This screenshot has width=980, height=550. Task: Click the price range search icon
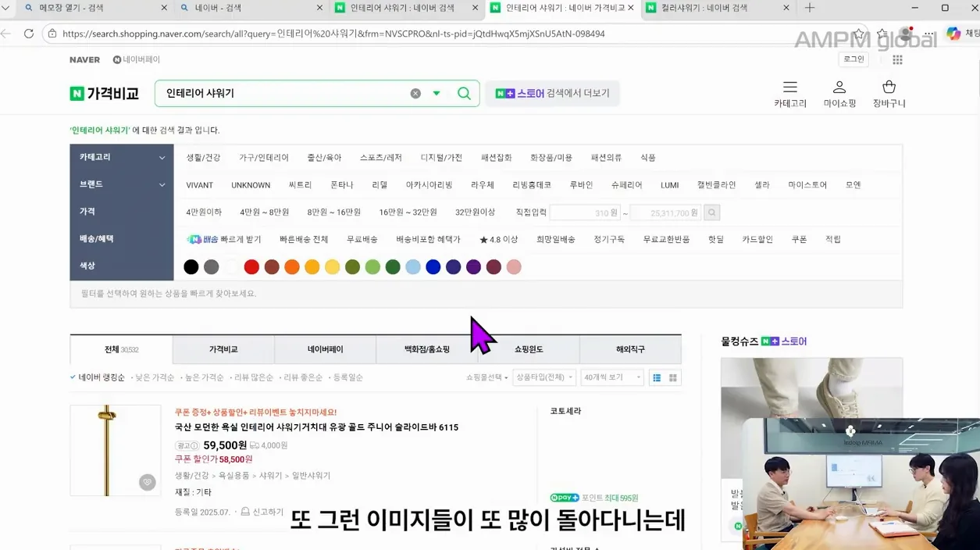tap(711, 212)
